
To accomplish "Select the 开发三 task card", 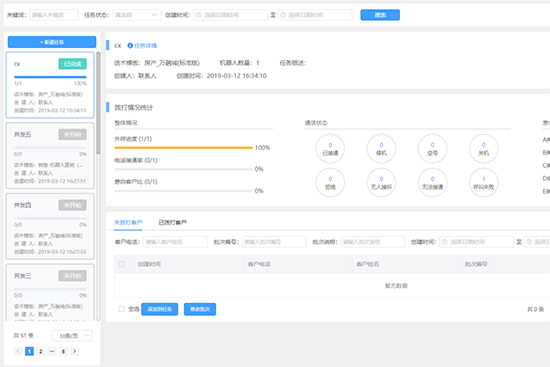I will point(50,293).
